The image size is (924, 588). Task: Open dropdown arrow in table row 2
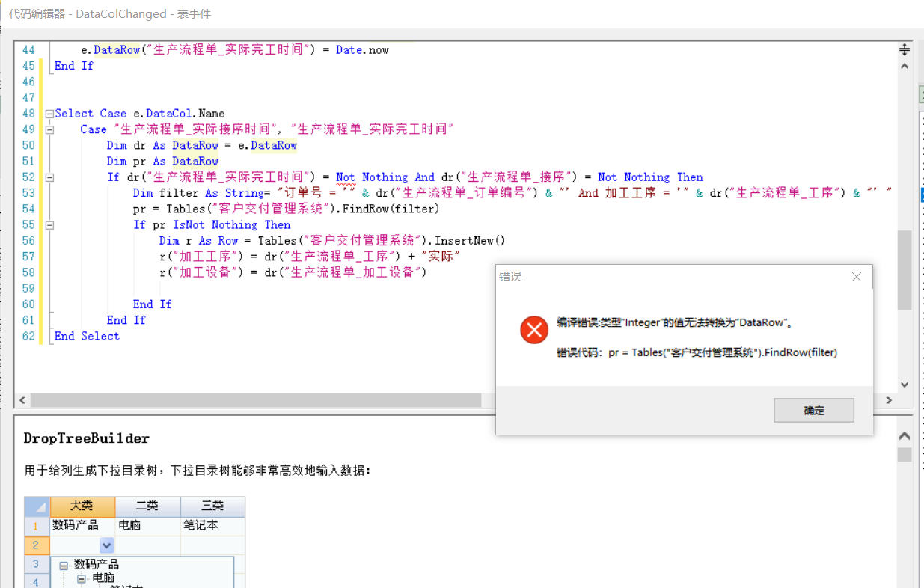tap(106, 545)
